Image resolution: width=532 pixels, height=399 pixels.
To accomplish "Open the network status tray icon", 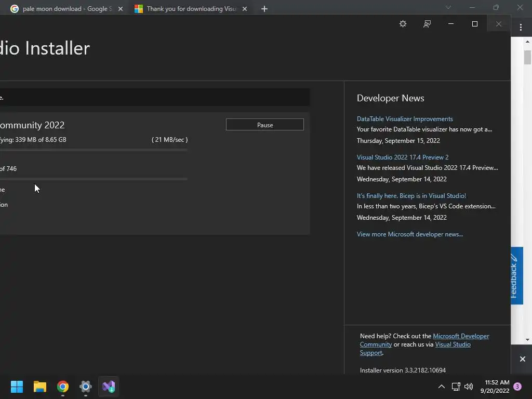I will (x=456, y=387).
